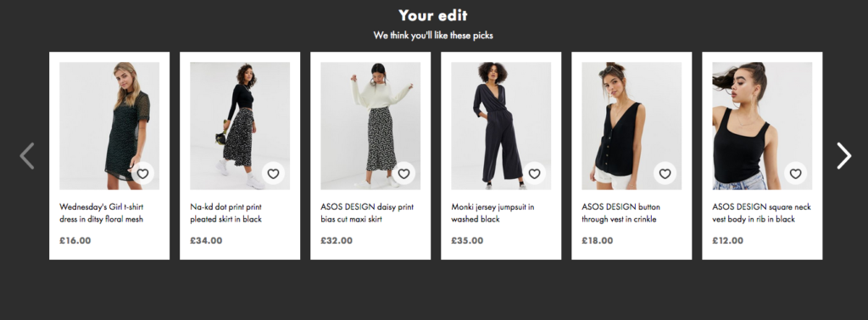This screenshot has height=320, width=868.
Task: Go back with left carousel arrow
Action: coord(27,156)
